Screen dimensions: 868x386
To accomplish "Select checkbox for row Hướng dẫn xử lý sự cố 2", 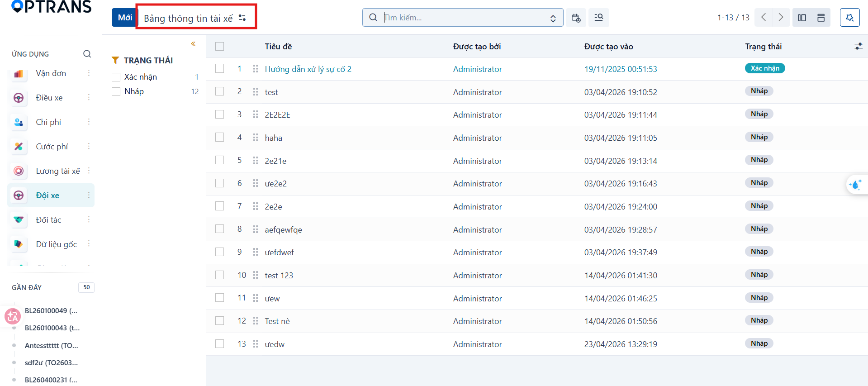I will (220, 68).
